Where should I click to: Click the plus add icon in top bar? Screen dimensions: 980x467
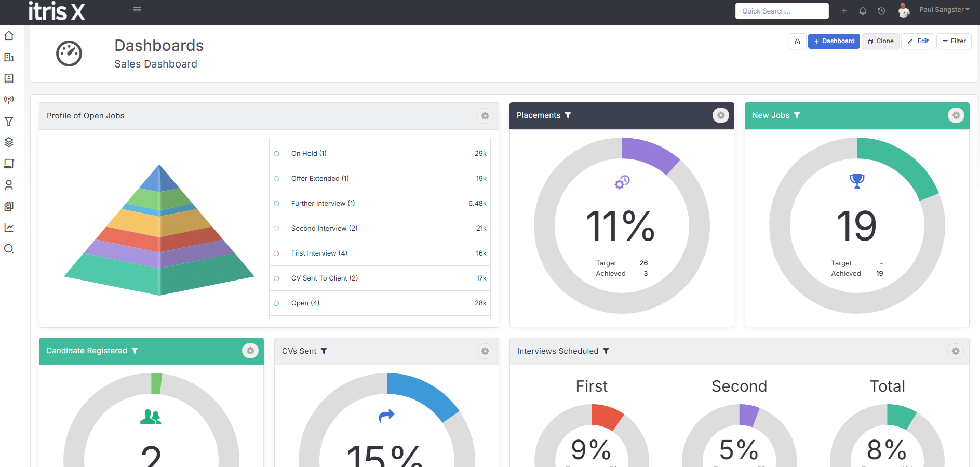pyautogui.click(x=844, y=11)
